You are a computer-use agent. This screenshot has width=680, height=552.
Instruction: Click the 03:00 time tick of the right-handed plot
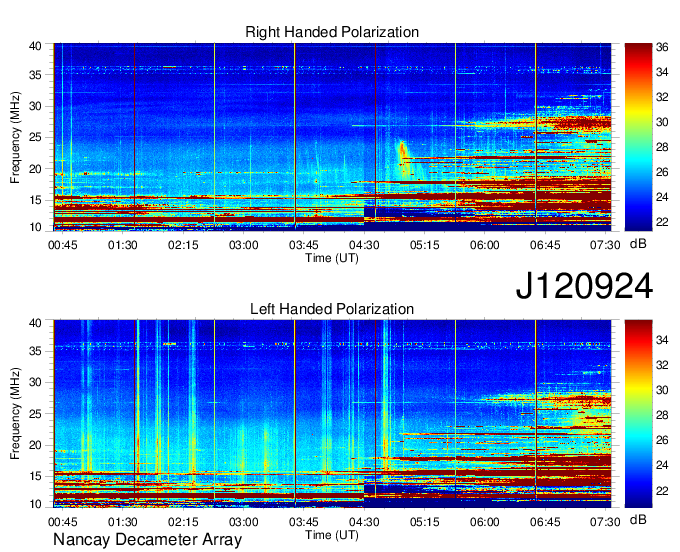(243, 245)
